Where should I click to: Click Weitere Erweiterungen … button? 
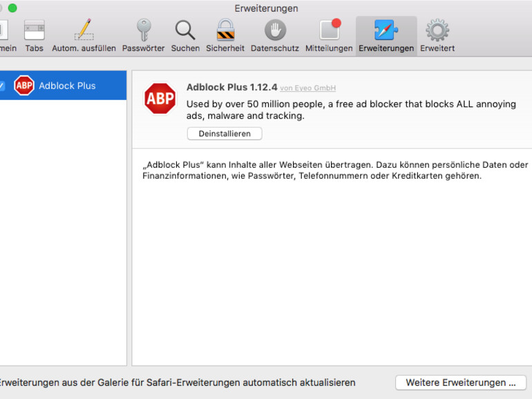[x=461, y=382]
